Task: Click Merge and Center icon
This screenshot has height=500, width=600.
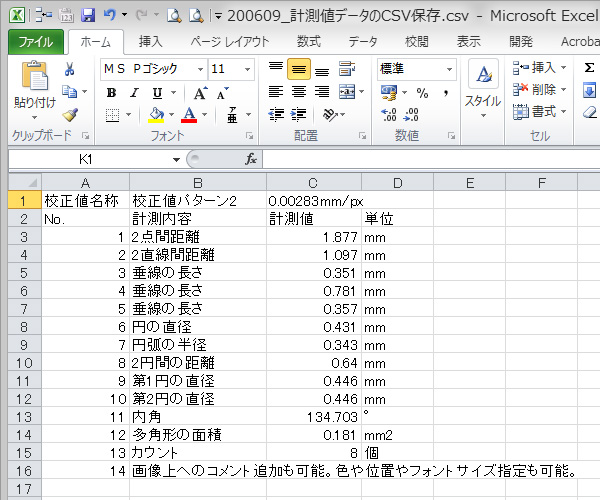Action: click(x=347, y=92)
